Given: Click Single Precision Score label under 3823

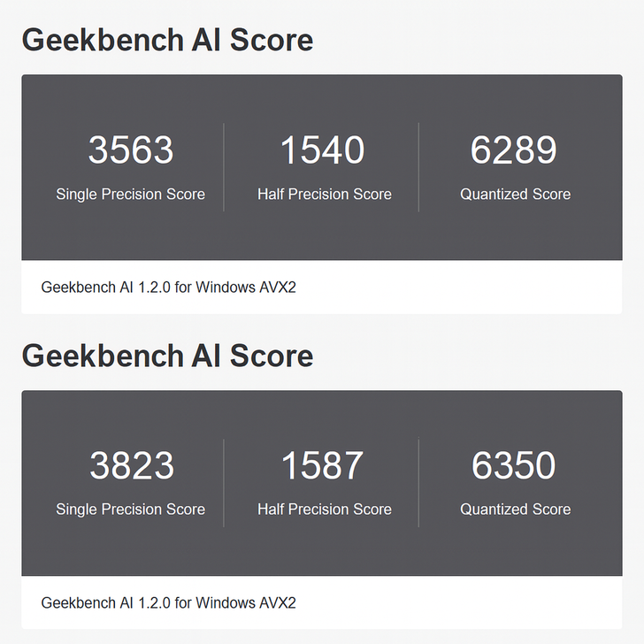Looking at the screenshot, I should pyautogui.click(x=131, y=510).
